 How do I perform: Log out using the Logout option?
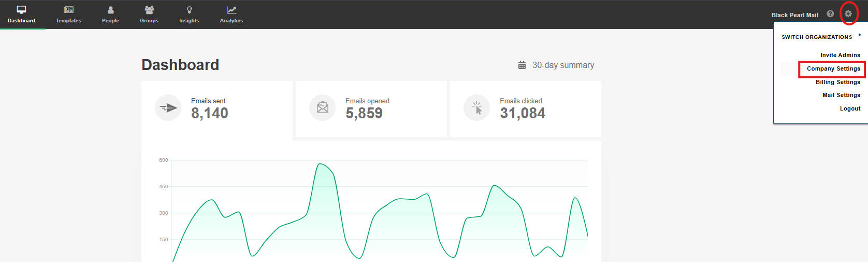click(850, 108)
